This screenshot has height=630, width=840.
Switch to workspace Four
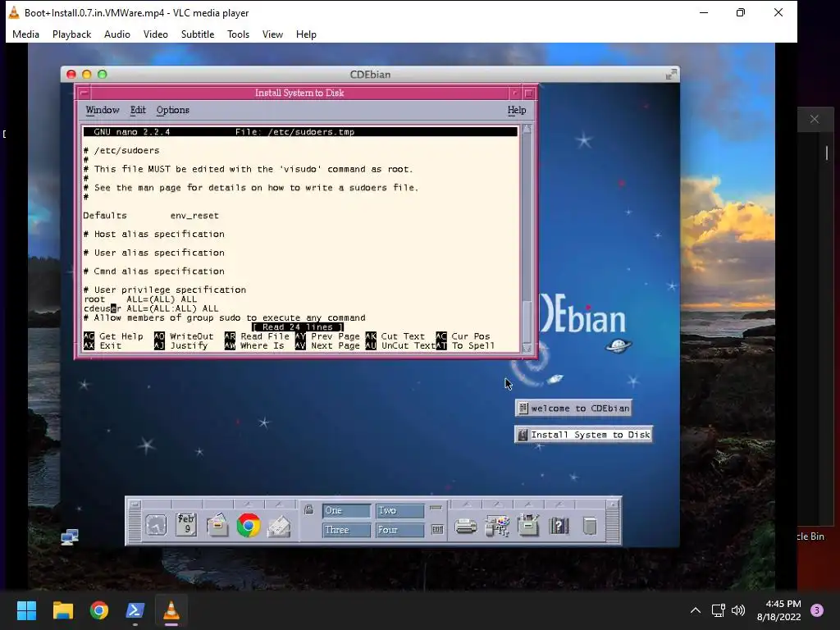point(399,530)
